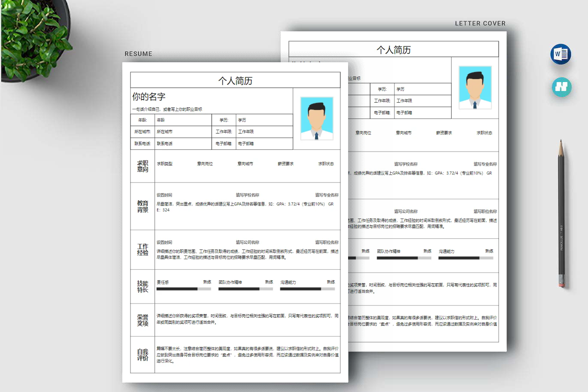Select the 所在城市 value cell on the front resume

[x=183, y=132]
